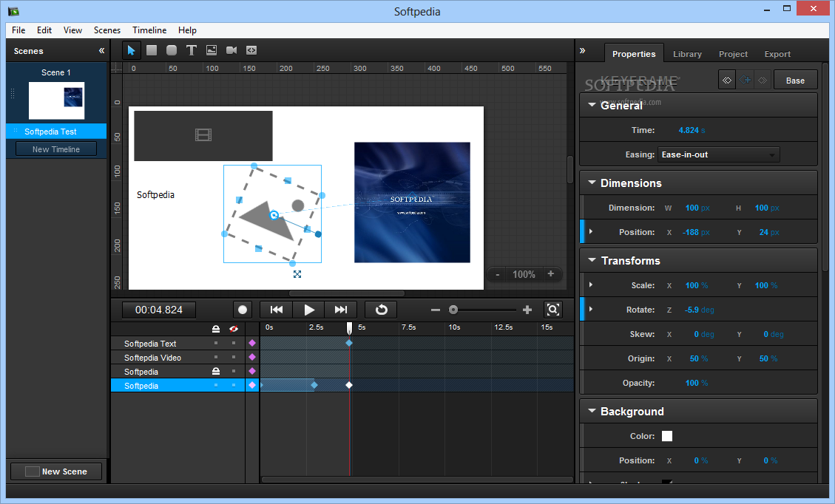Select the Softpedia Test timeline
This screenshot has width=835, height=504.
tap(56, 132)
